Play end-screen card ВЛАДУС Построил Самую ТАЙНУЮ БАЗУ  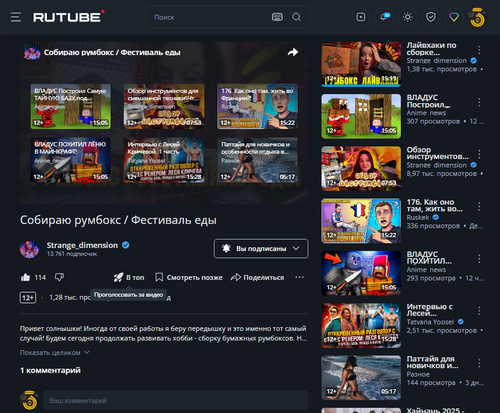(x=71, y=106)
